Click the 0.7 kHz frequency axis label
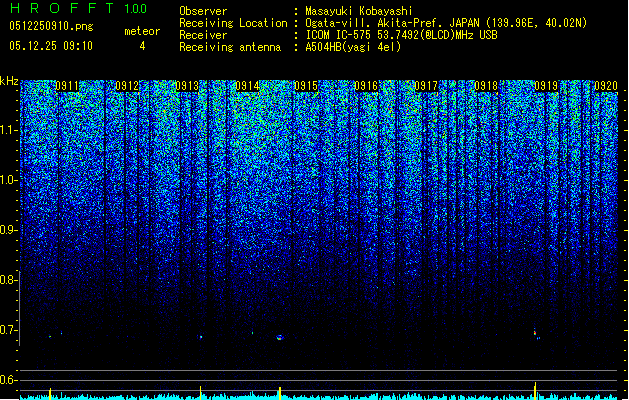Screen dimensions: 629x400 point(9,330)
